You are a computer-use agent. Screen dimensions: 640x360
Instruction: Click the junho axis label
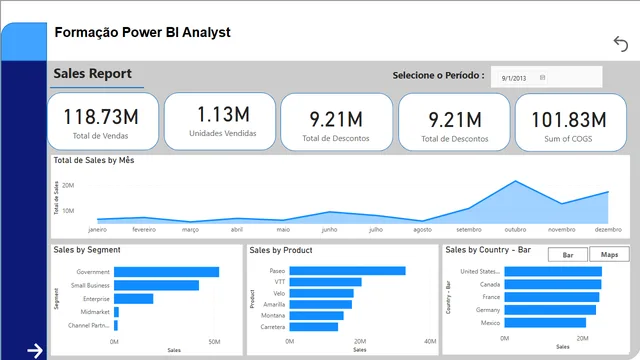pos(329,230)
